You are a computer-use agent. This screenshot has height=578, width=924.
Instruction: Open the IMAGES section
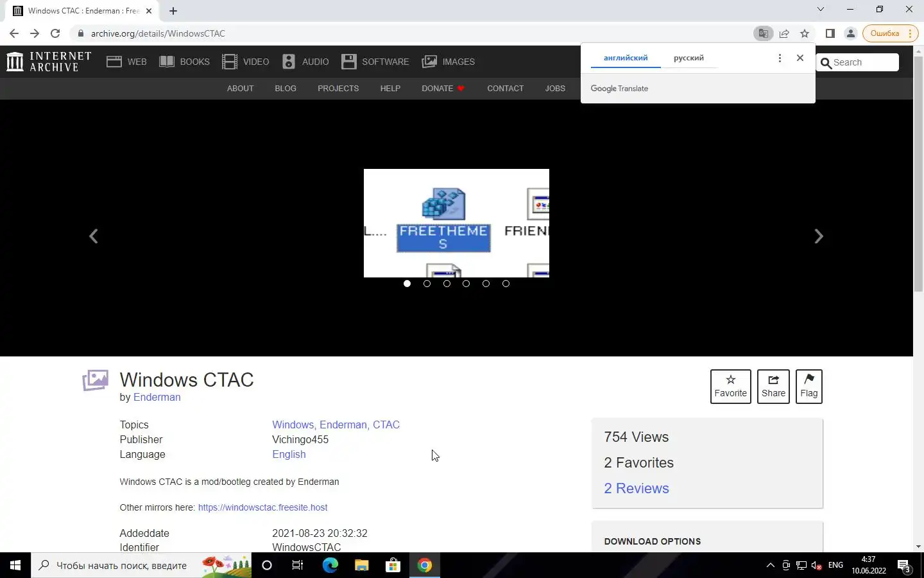[x=448, y=62]
